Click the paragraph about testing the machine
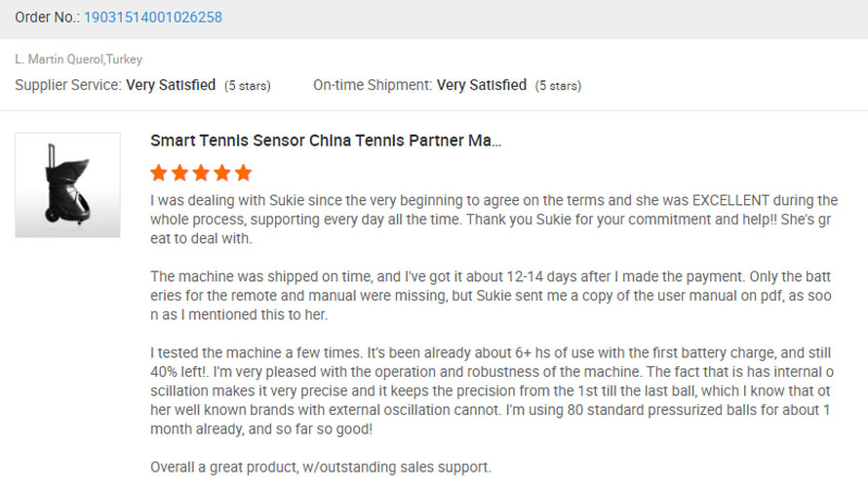The width and height of the screenshot is (868, 489). pyautogui.click(x=492, y=391)
